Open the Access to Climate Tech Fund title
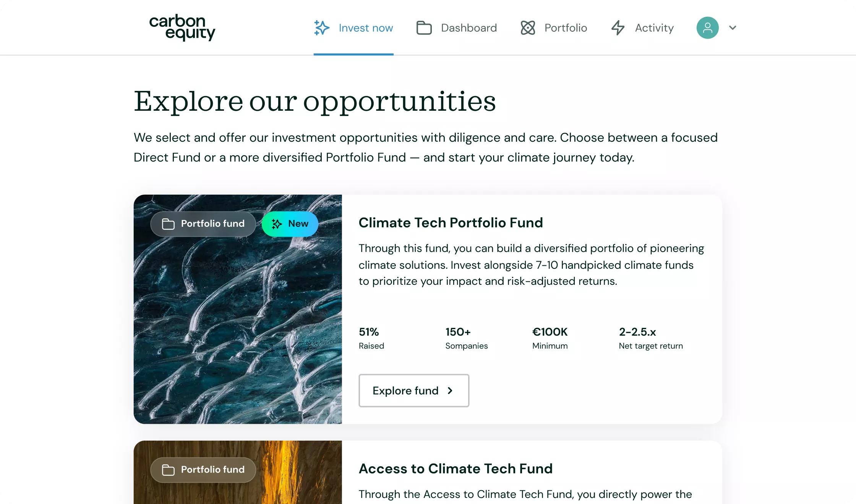 455,468
